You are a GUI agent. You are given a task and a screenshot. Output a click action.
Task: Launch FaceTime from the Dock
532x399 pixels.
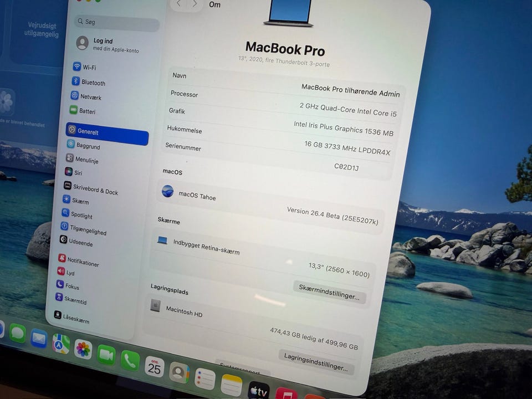pyautogui.click(x=106, y=355)
